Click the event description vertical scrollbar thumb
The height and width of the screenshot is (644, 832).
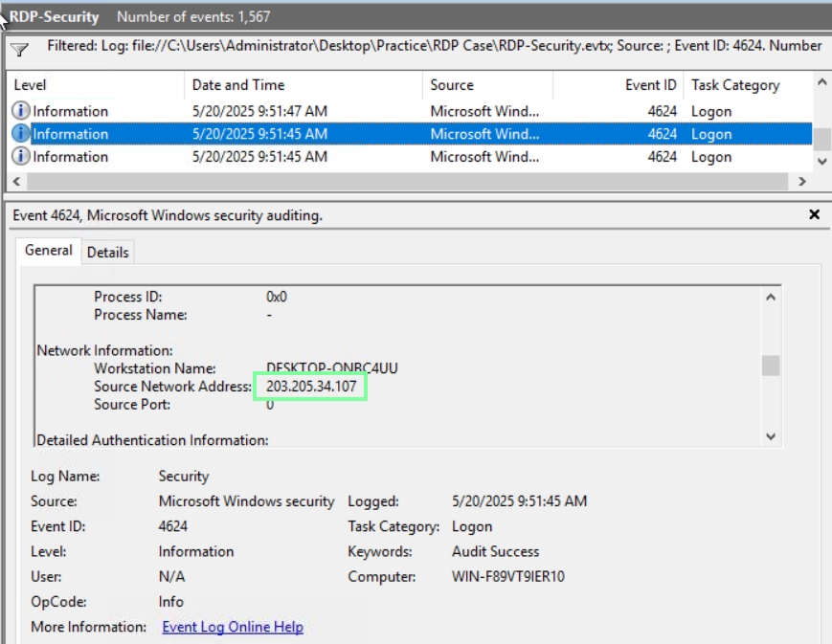[x=771, y=366]
